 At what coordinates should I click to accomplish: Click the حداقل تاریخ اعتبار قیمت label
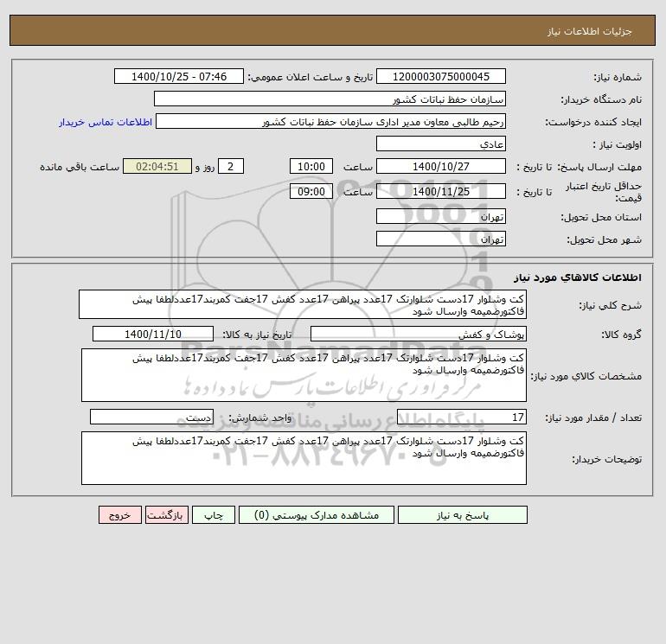[604, 192]
